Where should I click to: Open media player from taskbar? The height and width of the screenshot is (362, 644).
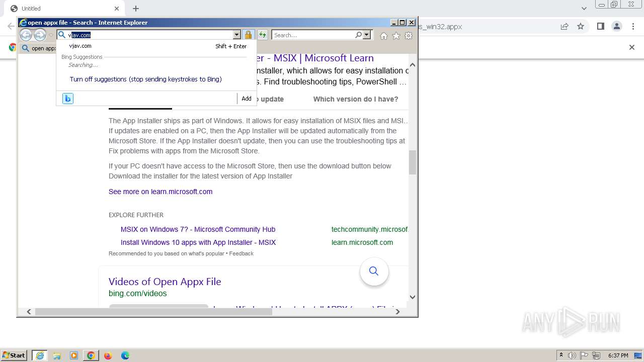coord(74,355)
